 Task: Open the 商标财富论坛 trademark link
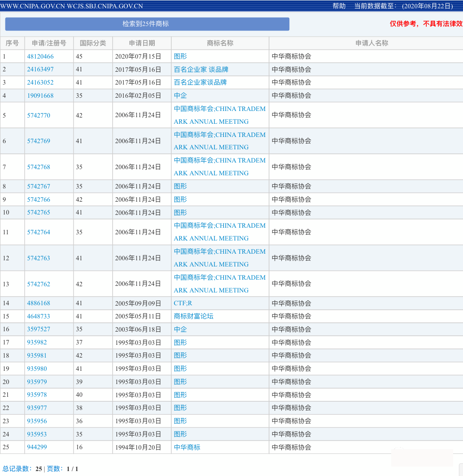(x=194, y=316)
